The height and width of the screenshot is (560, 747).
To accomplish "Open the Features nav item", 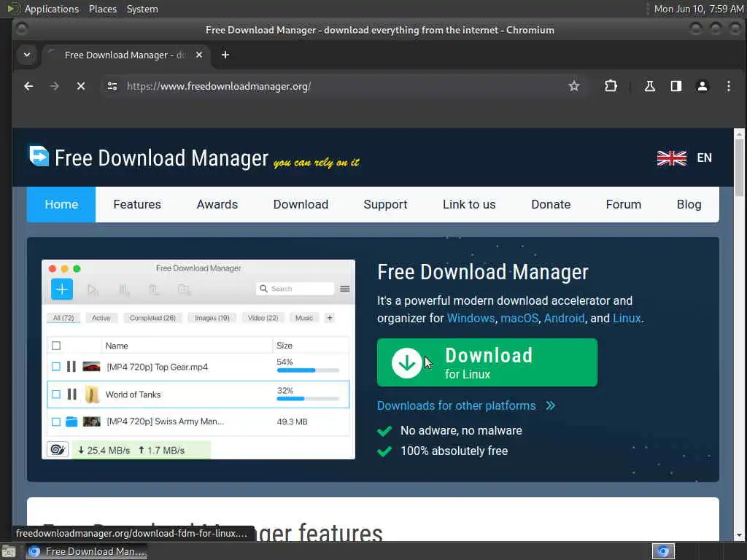I will 137,204.
